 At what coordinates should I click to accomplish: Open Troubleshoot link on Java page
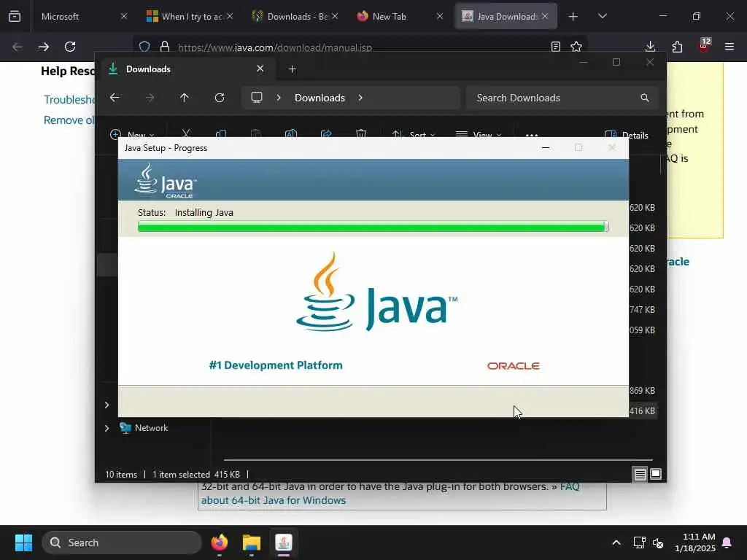[69, 99]
